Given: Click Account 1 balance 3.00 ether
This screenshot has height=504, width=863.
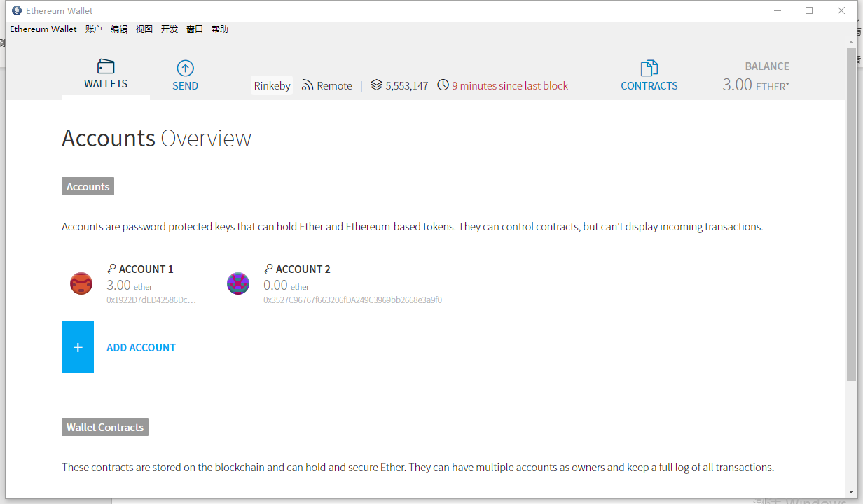Looking at the screenshot, I should pos(130,285).
